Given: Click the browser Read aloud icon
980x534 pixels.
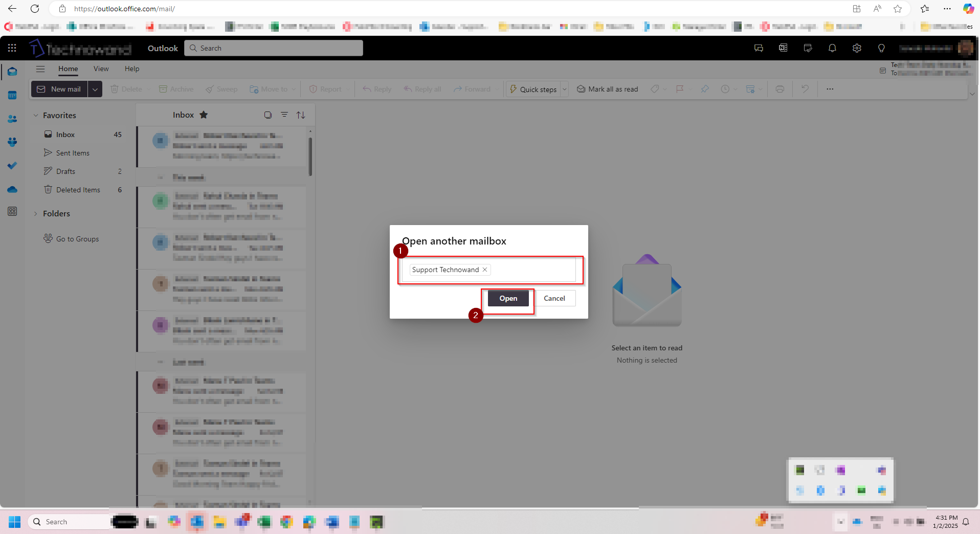Looking at the screenshot, I should click(877, 9).
